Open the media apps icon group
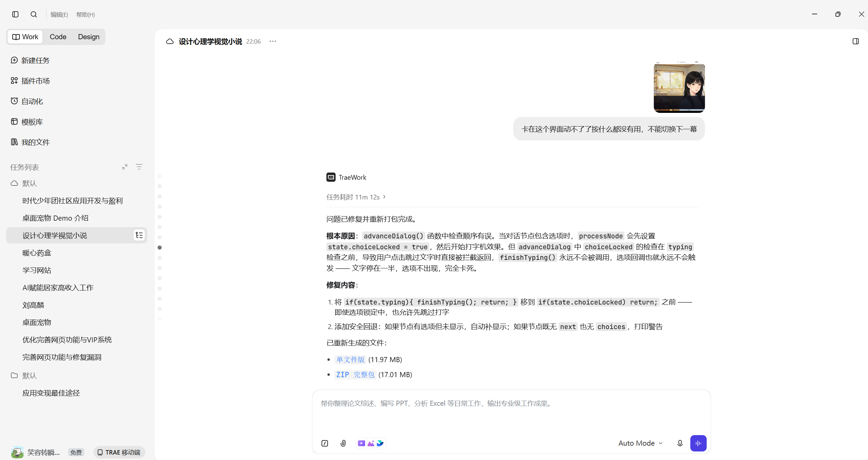Screen dimensions: 868x460 [x=371, y=443]
